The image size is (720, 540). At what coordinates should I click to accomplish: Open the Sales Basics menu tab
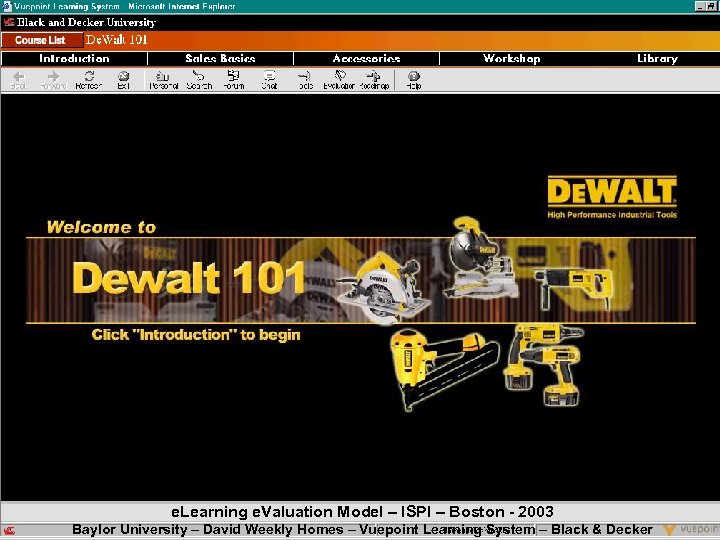click(x=220, y=58)
